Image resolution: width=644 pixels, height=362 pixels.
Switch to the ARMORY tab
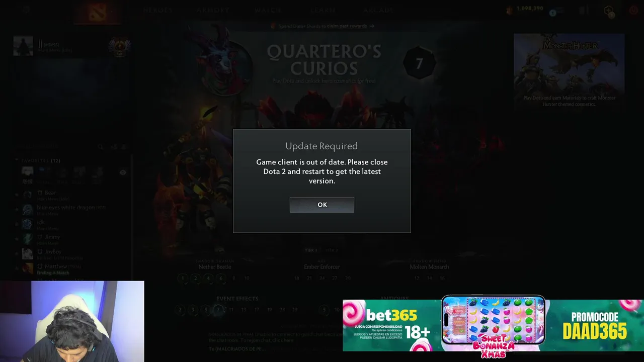point(213,10)
